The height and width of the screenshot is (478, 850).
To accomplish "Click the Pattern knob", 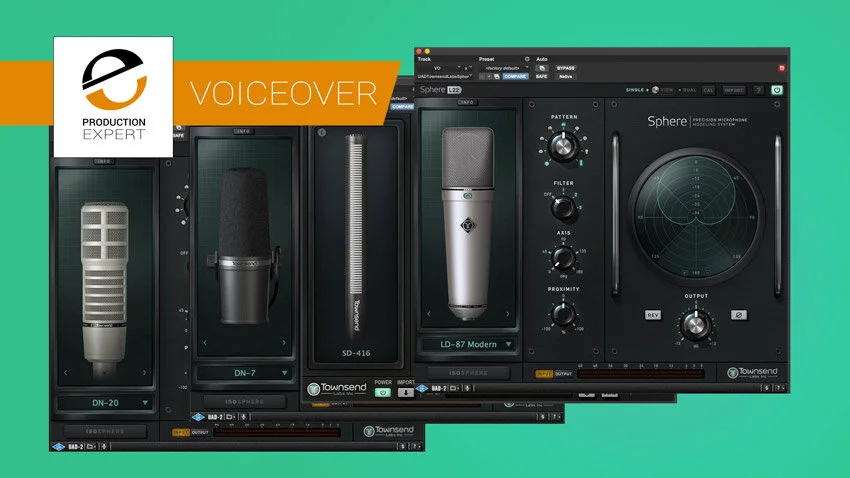I will click(563, 146).
